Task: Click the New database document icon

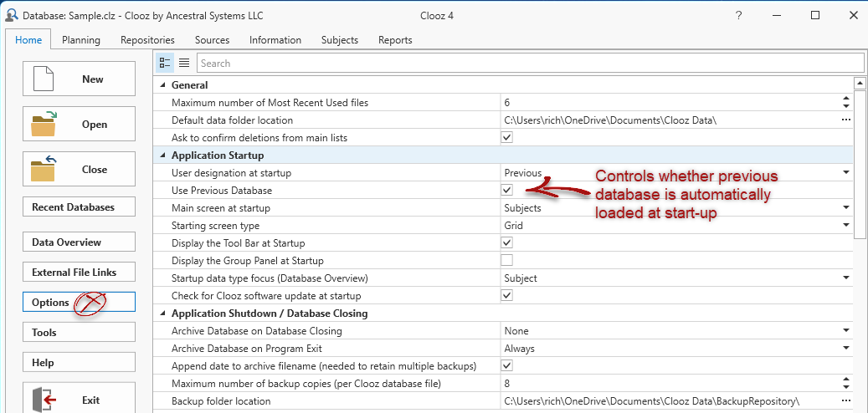Action: (44, 79)
